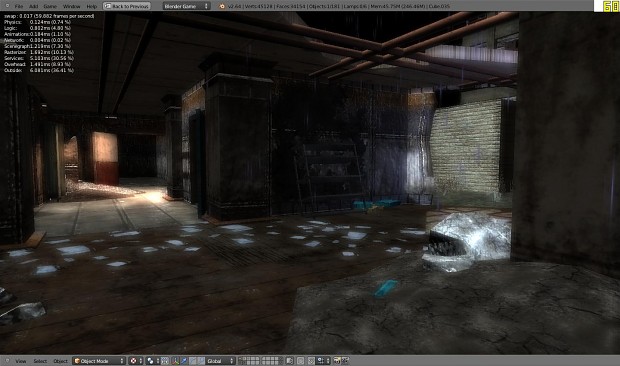
Task: Enable the translate manipulator arrow
Action: click(184, 360)
